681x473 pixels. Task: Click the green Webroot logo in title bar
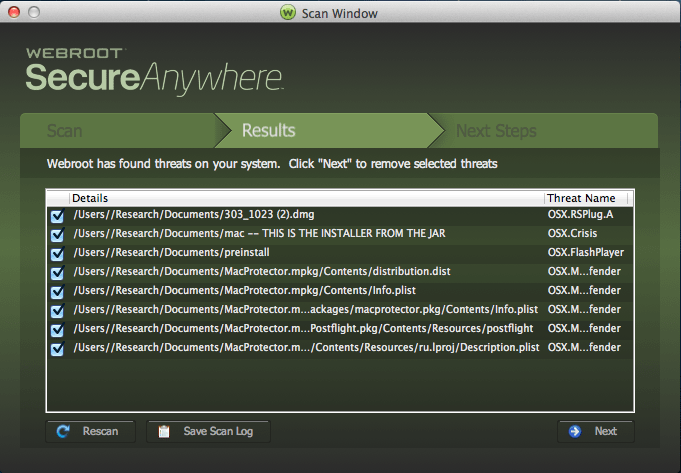pos(288,12)
